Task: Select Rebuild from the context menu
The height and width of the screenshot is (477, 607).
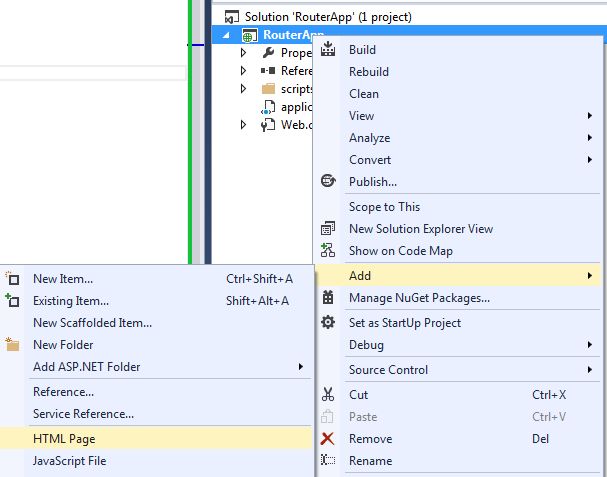Action: pyautogui.click(x=458, y=72)
